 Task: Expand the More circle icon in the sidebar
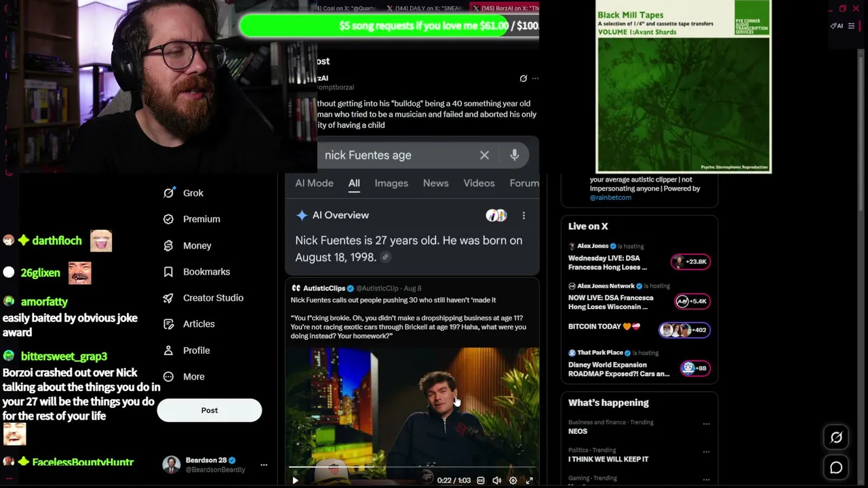168,377
